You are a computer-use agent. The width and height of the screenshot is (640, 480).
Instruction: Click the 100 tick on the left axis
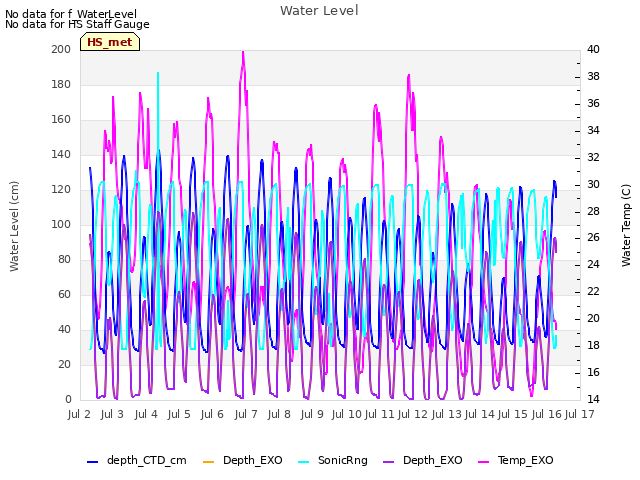pyautogui.click(x=61, y=224)
